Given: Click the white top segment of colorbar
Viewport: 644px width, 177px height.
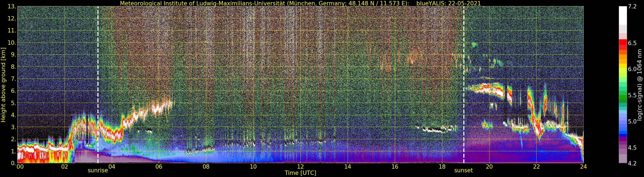Looking at the screenshot, I should click(623, 15).
